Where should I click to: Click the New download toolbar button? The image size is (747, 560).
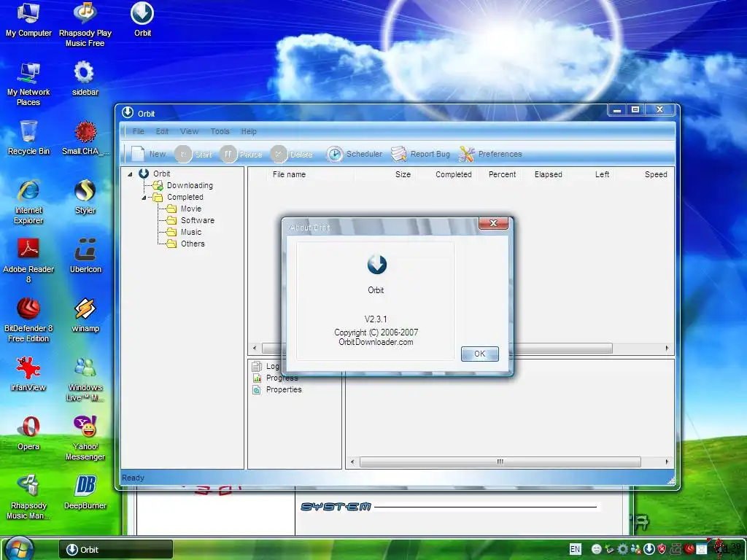pyautogui.click(x=148, y=154)
